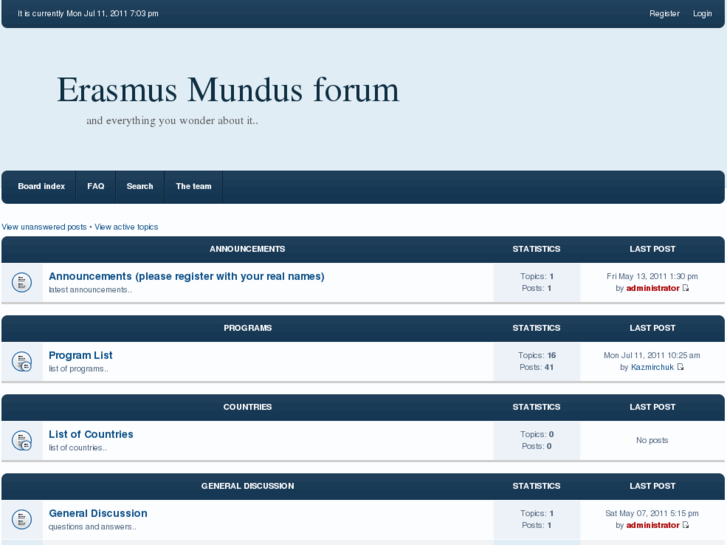
Task: Click 'Posts: 0' in Countries row
Action: (x=536, y=446)
